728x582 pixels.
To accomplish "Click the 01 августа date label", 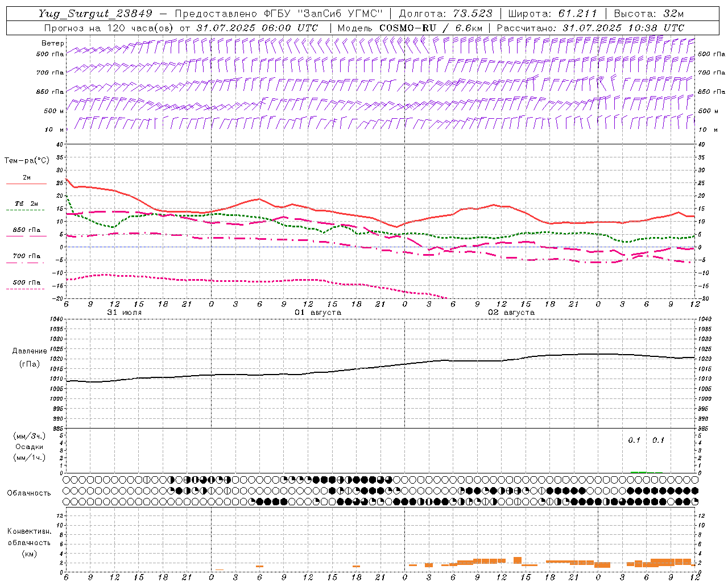I will (x=318, y=313).
